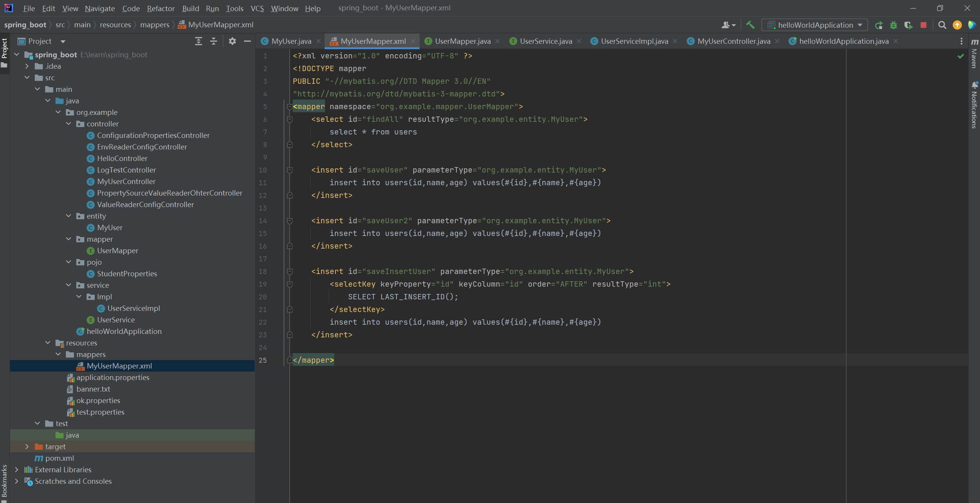Click the Build project hammer icon

pos(750,25)
